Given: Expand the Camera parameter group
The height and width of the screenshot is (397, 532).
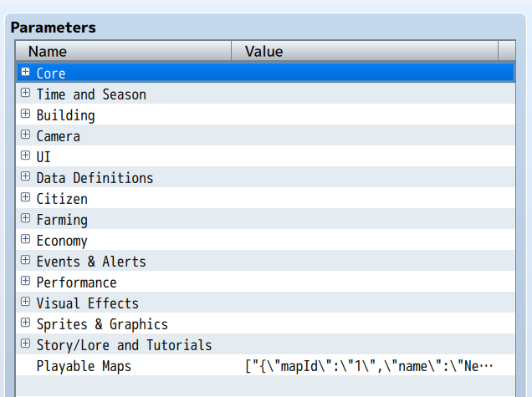Looking at the screenshot, I should [x=25, y=135].
